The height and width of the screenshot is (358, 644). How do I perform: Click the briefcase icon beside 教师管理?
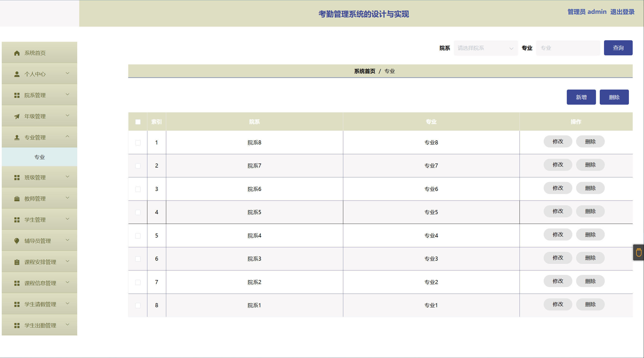pos(17,199)
